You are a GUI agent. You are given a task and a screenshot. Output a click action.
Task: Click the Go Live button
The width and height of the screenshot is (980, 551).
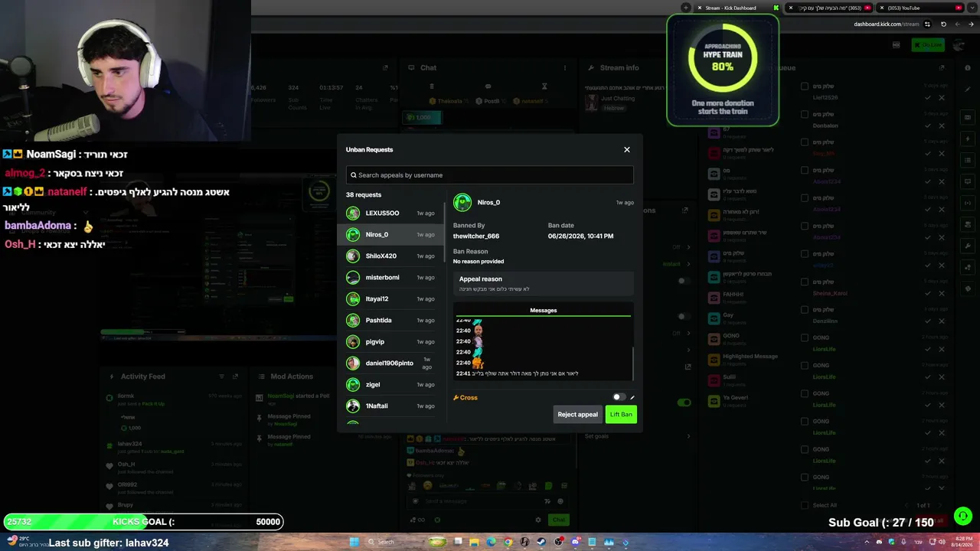[x=928, y=45]
